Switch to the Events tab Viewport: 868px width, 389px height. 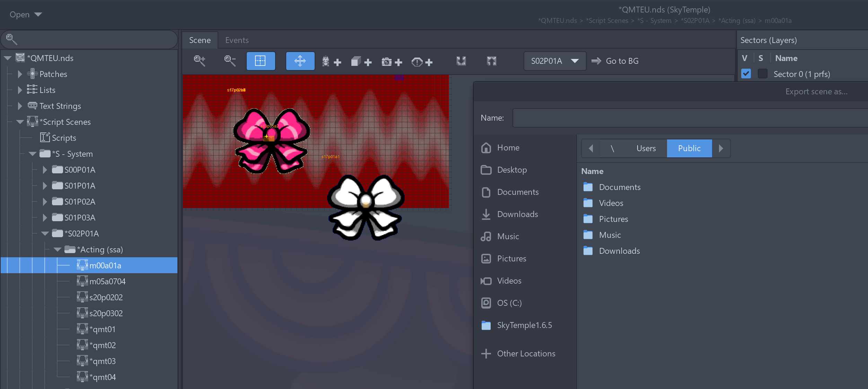[237, 40]
